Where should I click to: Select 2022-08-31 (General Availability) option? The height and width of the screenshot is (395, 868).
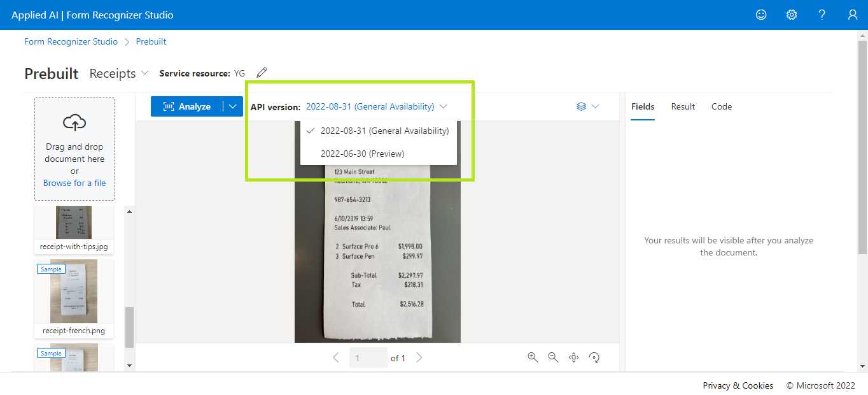pyautogui.click(x=379, y=131)
